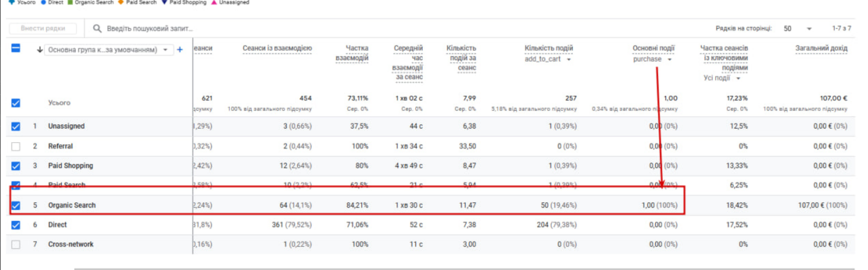The image size is (868, 270).
Task: Open the add_to_cart event dropdown
Action: [x=548, y=59]
